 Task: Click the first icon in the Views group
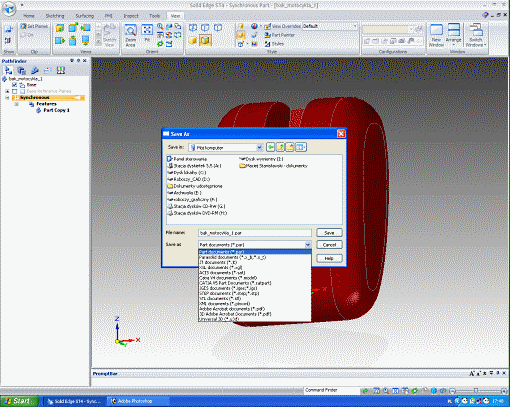click(60, 28)
